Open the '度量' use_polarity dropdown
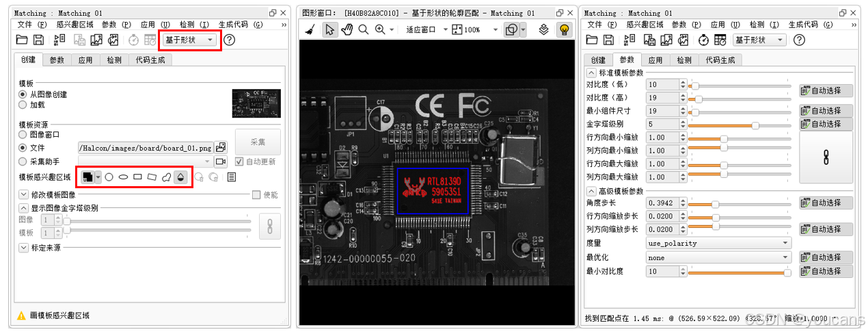 [718, 243]
